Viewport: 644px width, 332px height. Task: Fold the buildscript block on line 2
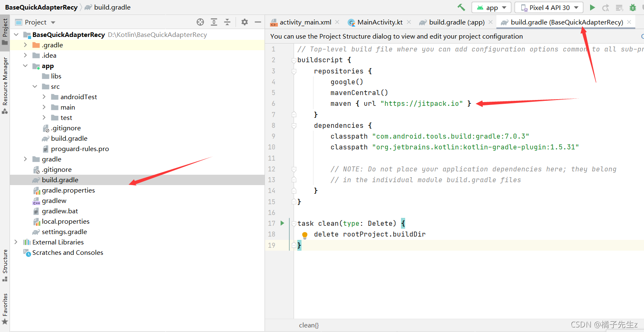(x=294, y=60)
